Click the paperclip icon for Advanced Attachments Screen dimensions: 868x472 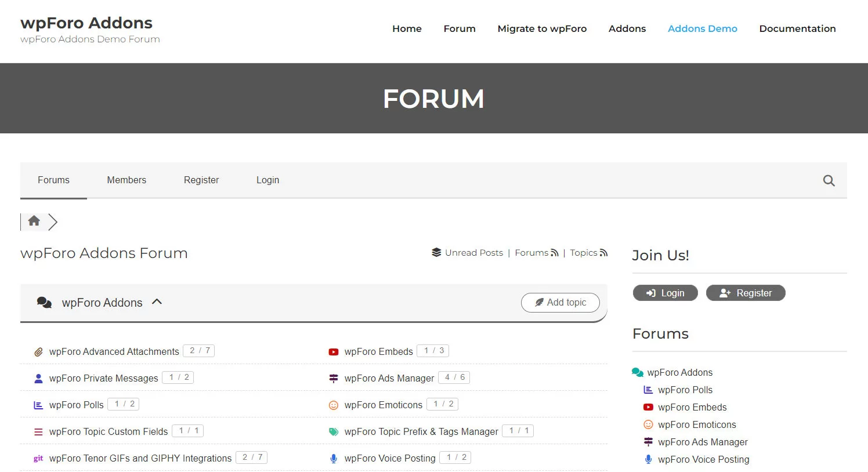pos(38,352)
